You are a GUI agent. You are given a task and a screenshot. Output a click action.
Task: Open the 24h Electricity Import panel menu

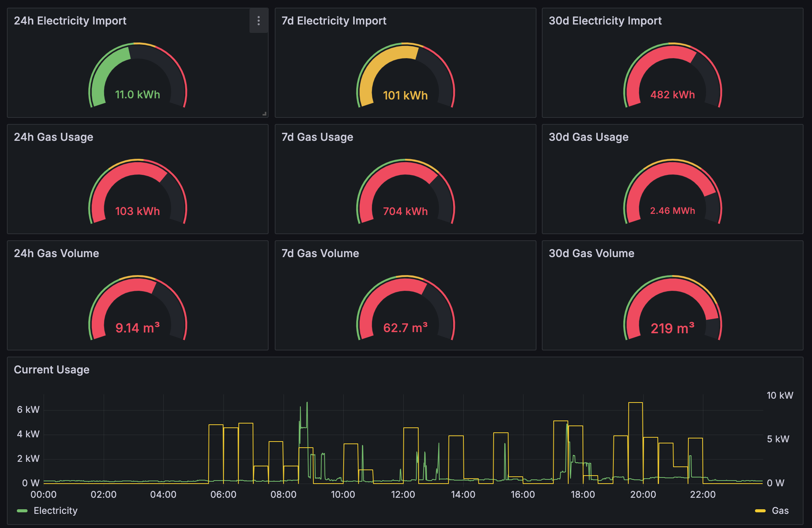259,21
